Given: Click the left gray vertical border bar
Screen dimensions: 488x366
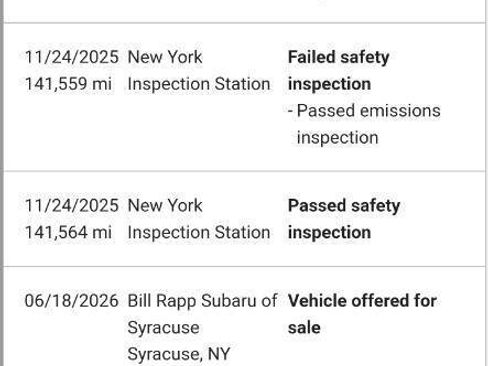Looking at the screenshot, I should [2, 183].
